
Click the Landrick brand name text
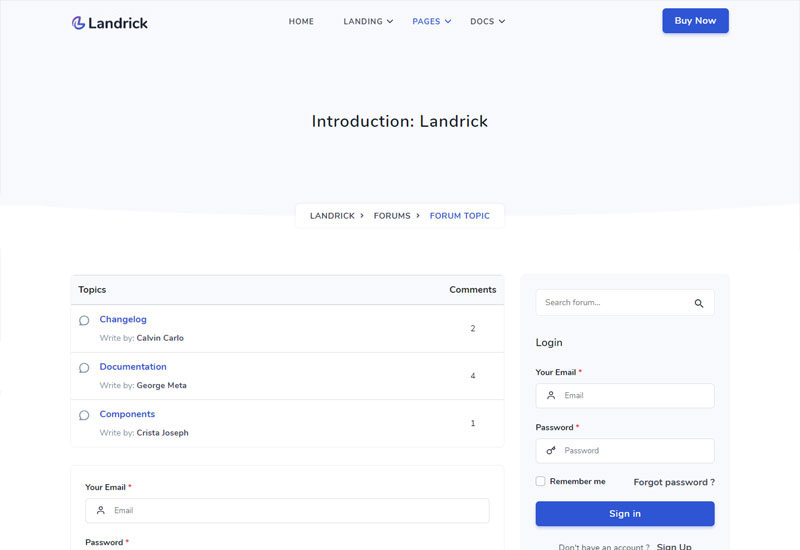pyautogui.click(x=118, y=23)
